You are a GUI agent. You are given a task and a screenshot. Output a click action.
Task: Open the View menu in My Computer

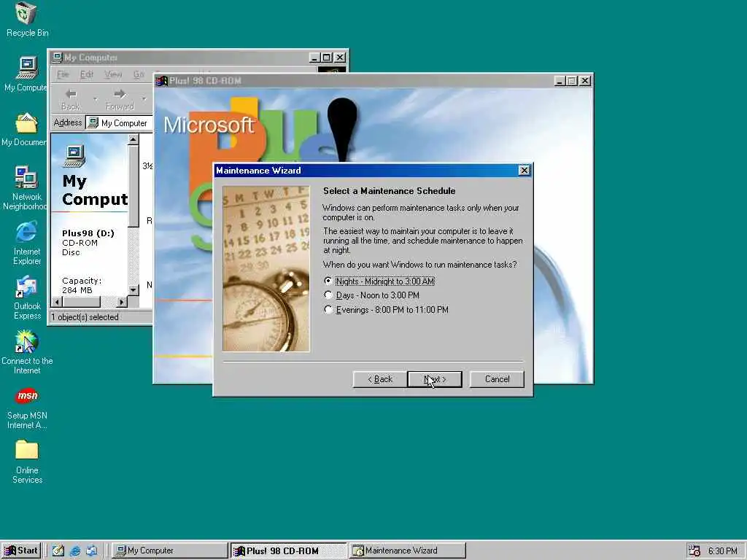point(113,74)
